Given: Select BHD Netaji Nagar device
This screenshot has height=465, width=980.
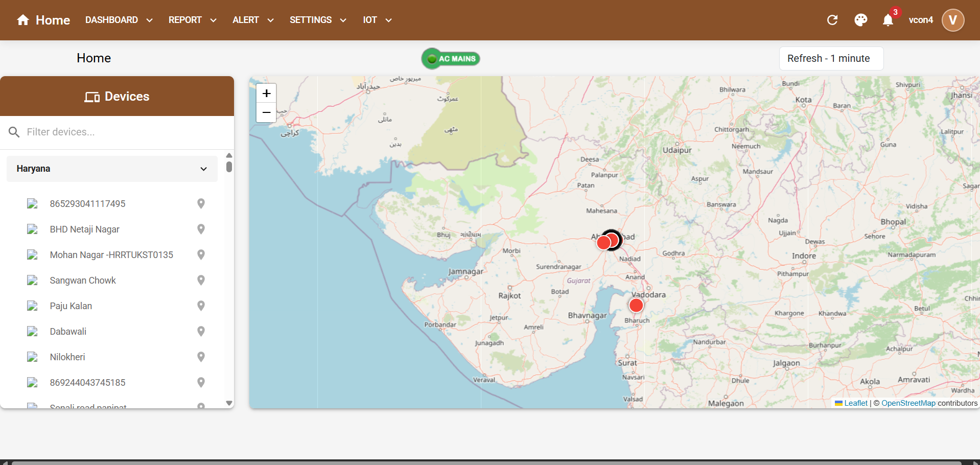Looking at the screenshot, I should click(84, 229).
